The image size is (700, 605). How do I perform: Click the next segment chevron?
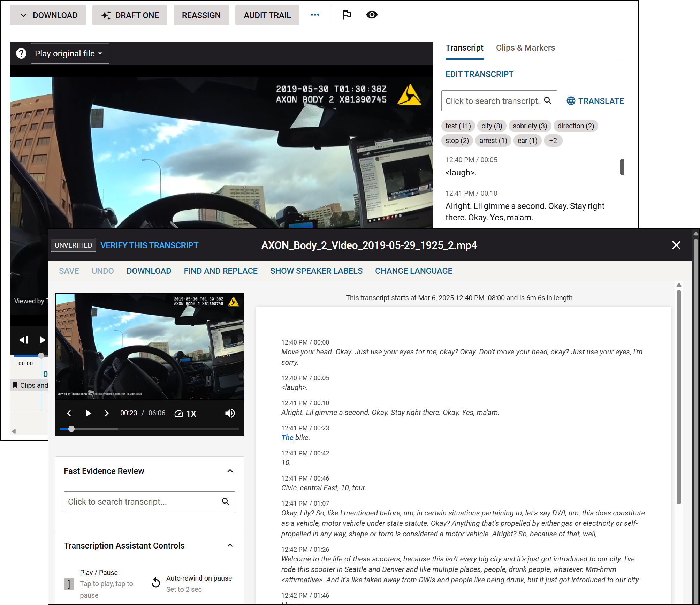click(107, 413)
